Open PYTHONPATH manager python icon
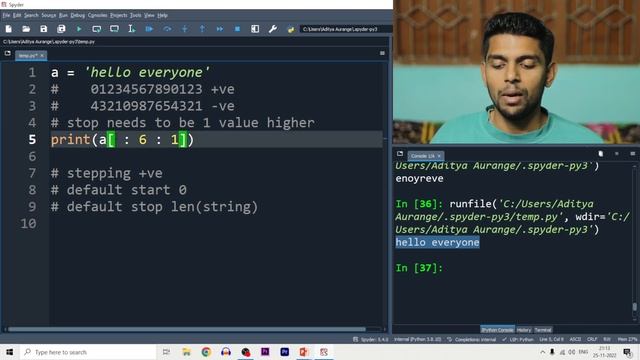This screenshot has height=360, width=640. pos(290,29)
